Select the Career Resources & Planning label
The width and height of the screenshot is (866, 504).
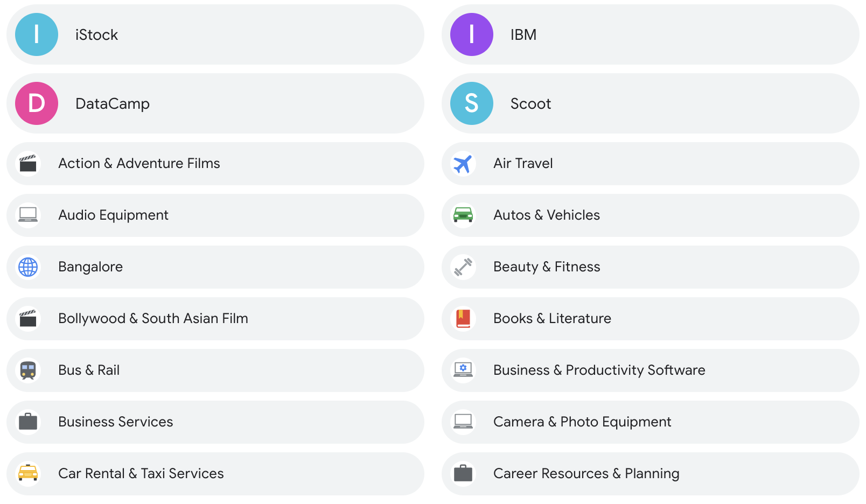586,474
